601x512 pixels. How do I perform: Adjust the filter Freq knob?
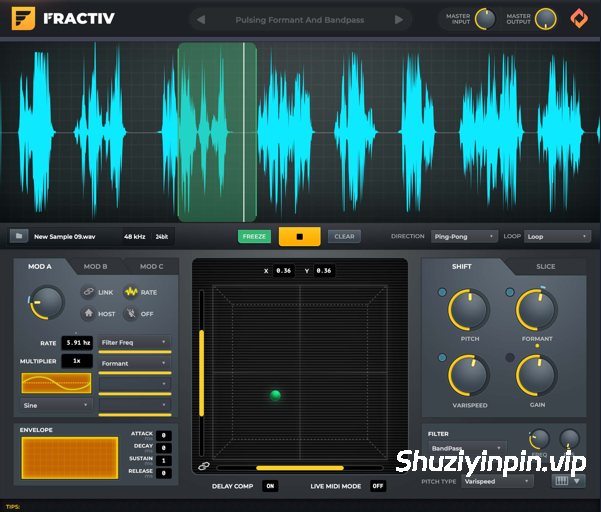pyautogui.click(x=539, y=439)
